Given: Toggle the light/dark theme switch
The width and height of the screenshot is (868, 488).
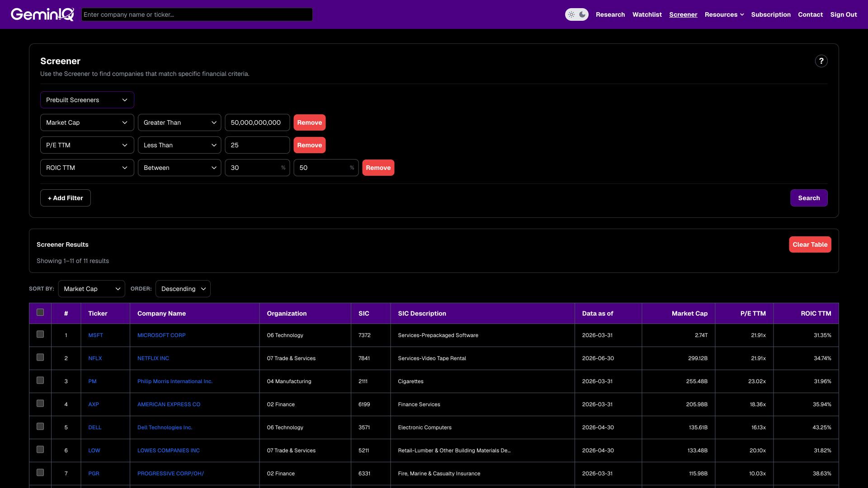Looking at the screenshot, I should pos(576,14).
